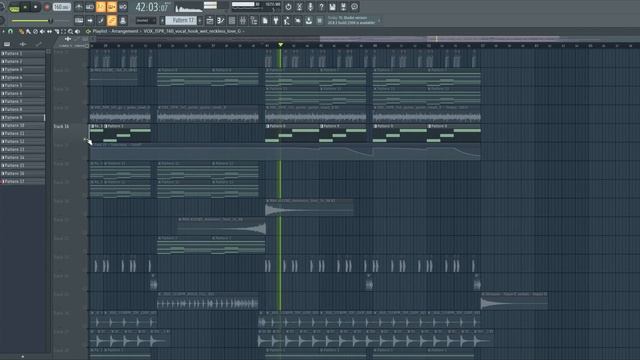This screenshot has width=640, height=360.
Task: Open the Pattern 17 selector dropdown
Action: coord(181,20)
